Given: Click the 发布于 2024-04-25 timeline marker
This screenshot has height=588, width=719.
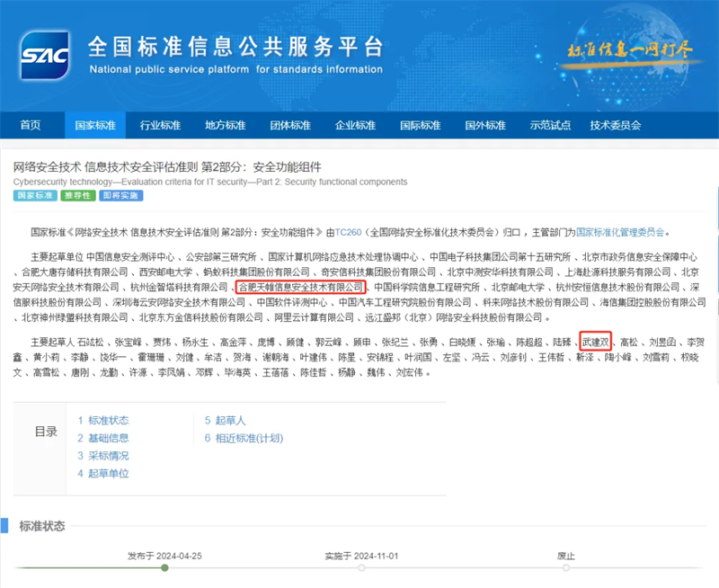Looking at the screenshot, I should pyautogui.click(x=166, y=566).
